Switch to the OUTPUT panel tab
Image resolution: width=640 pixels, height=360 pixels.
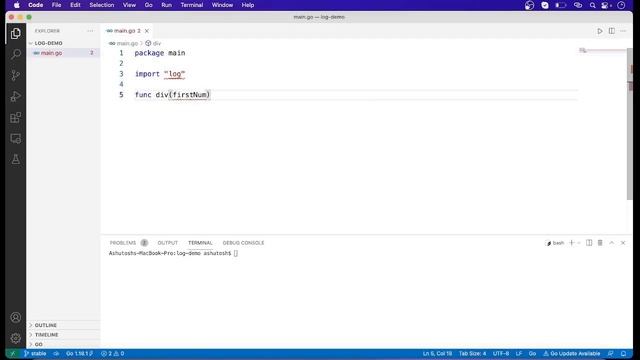click(x=168, y=243)
